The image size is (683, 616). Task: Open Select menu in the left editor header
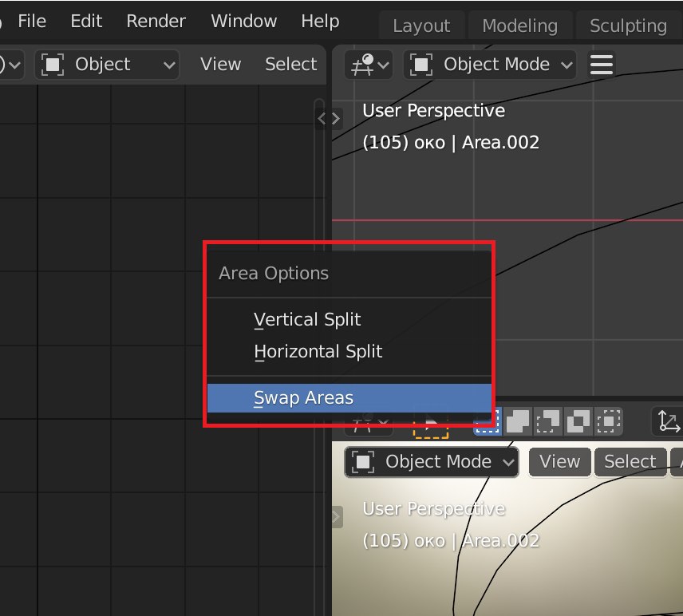tap(291, 65)
